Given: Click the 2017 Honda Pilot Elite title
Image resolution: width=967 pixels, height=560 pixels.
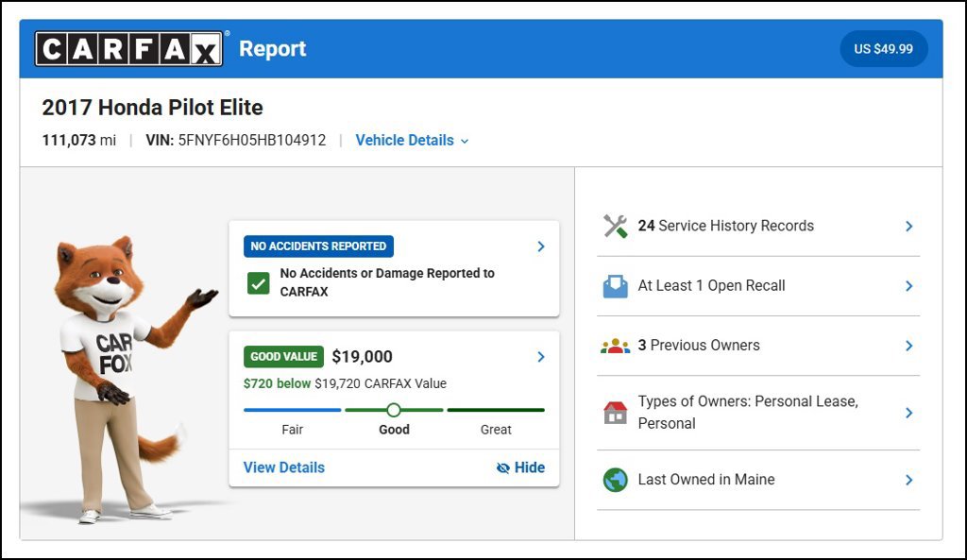Looking at the screenshot, I should tap(152, 108).
